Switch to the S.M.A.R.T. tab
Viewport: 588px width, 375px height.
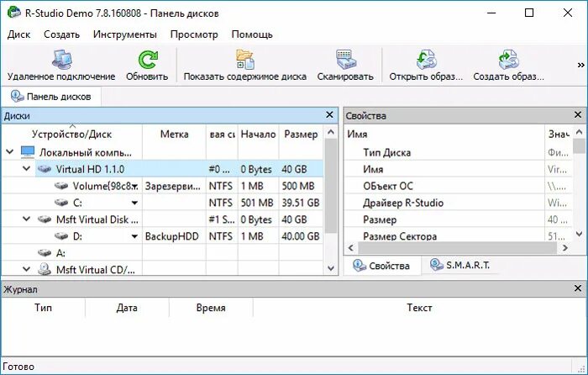460,266
